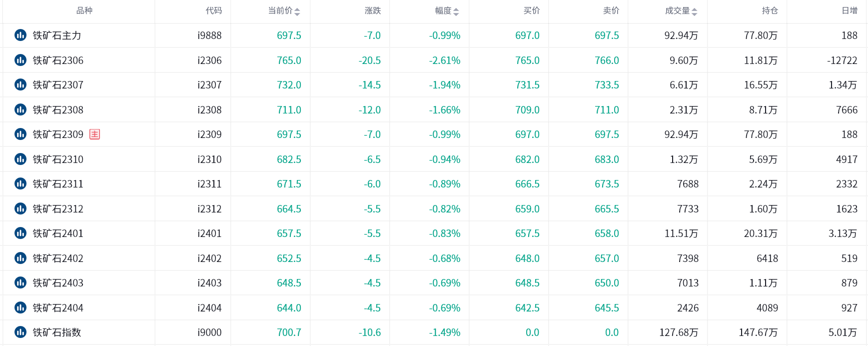
Task: Click the 持仓 column header
Action: tap(770, 10)
